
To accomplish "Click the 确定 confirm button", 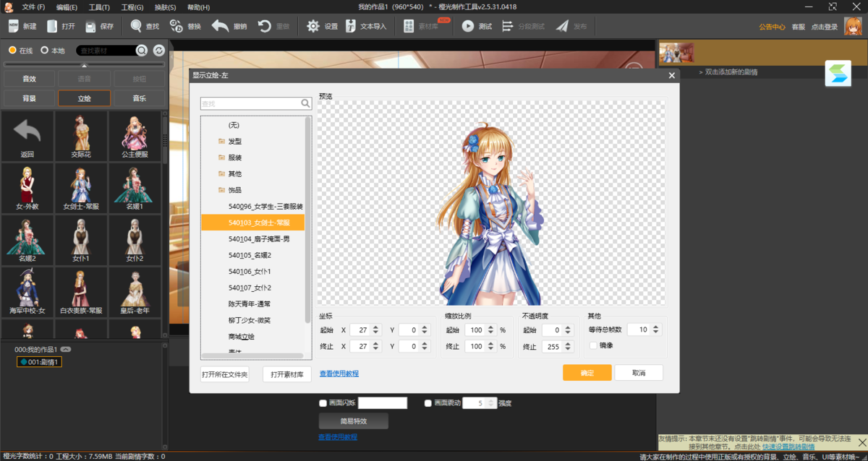I will (587, 373).
